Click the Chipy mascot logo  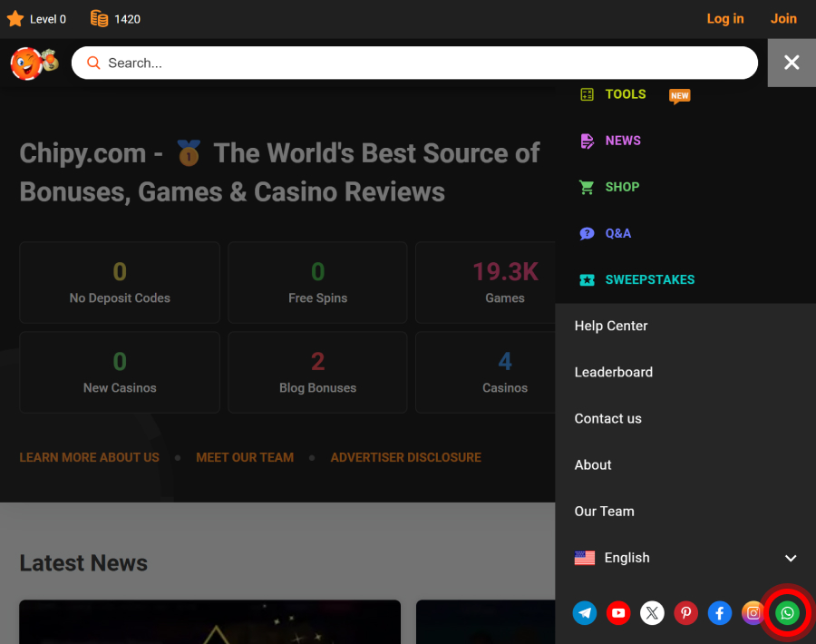(x=34, y=63)
